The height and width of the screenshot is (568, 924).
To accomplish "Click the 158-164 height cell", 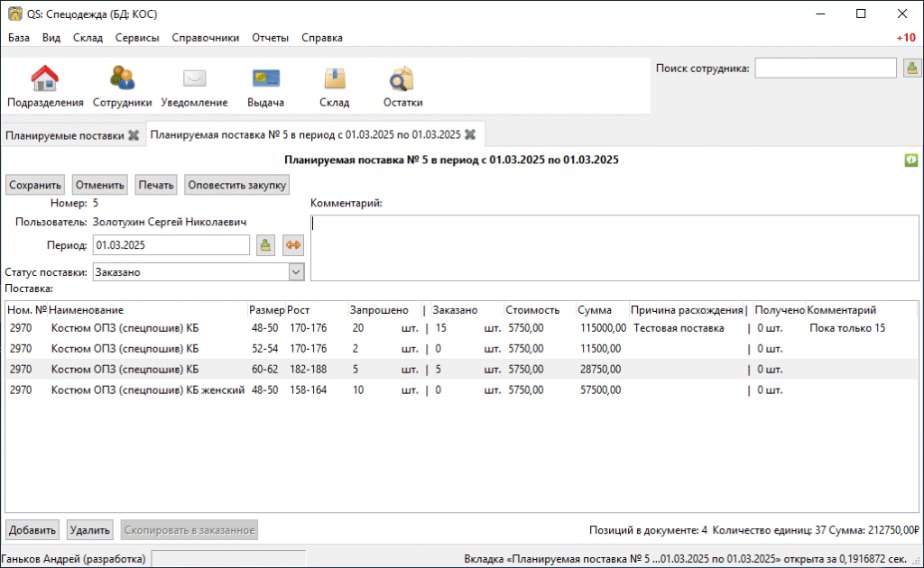I will [308, 390].
